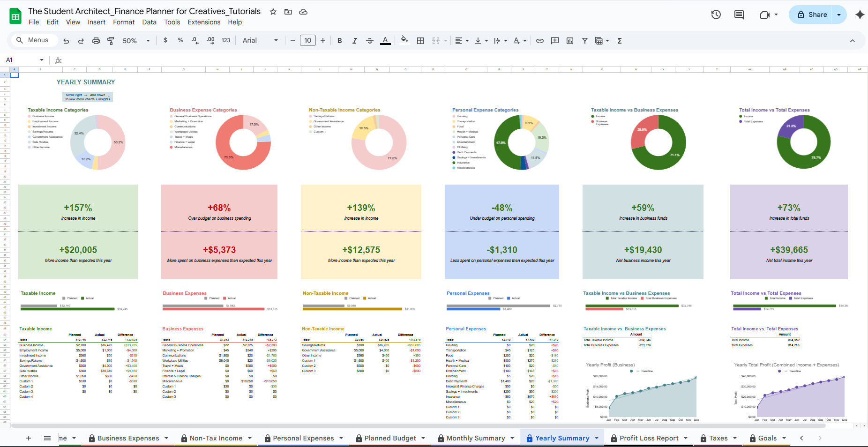Open the comments panel icon

tap(739, 15)
